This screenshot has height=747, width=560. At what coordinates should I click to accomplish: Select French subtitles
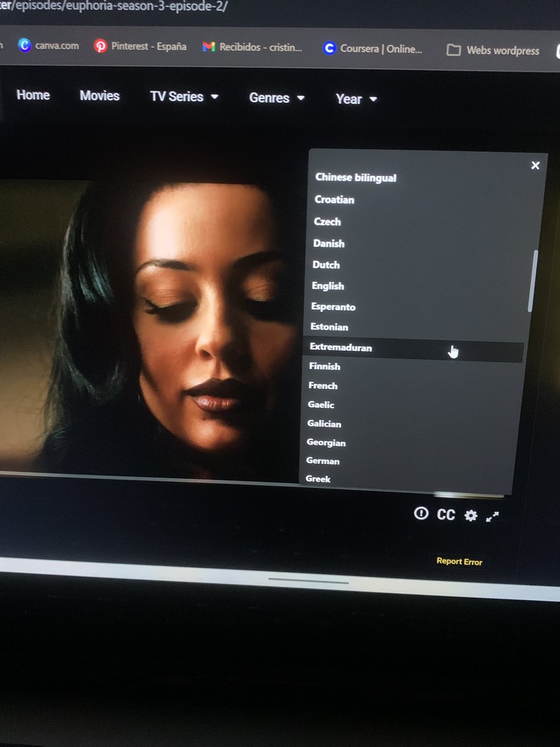click(323, 386)
